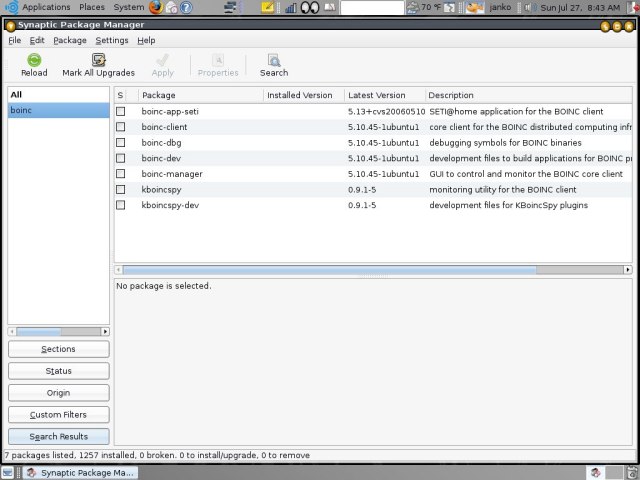The image size is (640, 480).
Task: Click right arrow of package list scrollbar
Action: click(x=628, y=270)
